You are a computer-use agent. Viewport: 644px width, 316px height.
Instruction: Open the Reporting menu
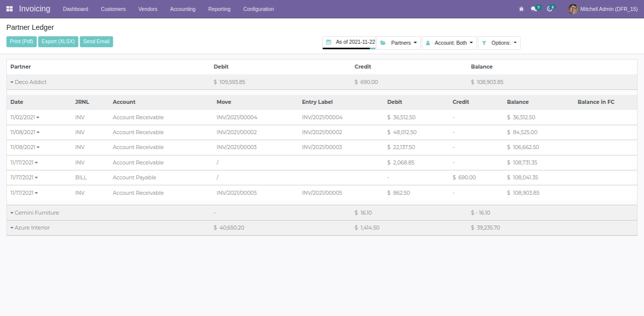219,9
